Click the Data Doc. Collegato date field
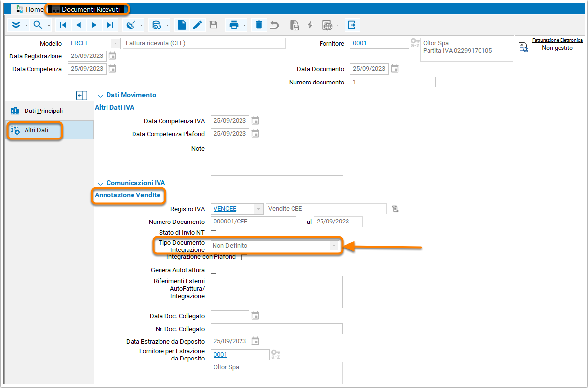The width and height of the screenshot is (588, 388). click(230, 316)
